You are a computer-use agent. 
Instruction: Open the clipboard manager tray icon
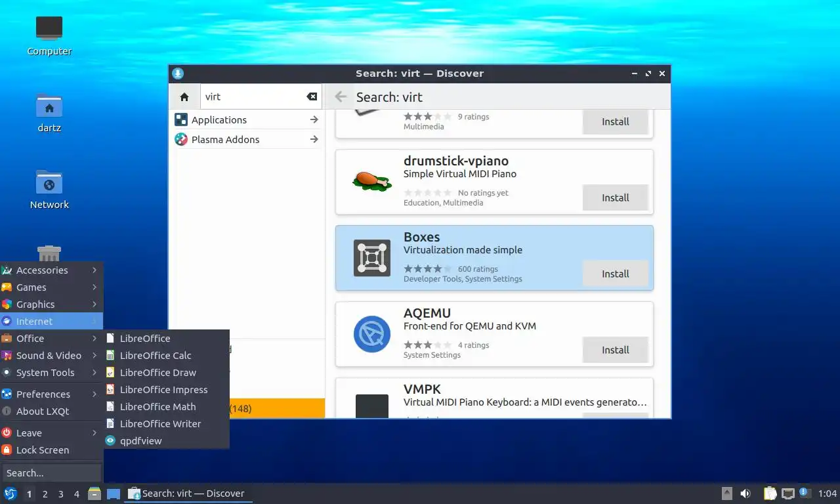[770, 493]
